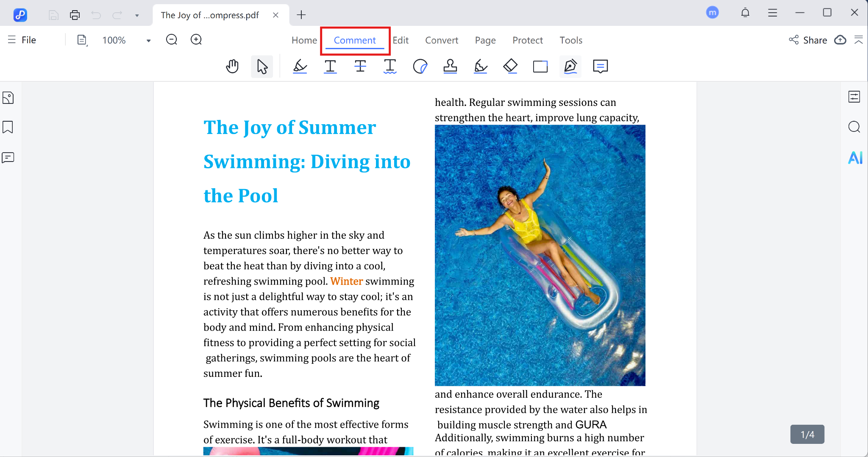The width and height of the screenshot is (868, 457).
Task: Pick the Squiggly underline tool
Action: pyautogui.click(x=390, y=67)
